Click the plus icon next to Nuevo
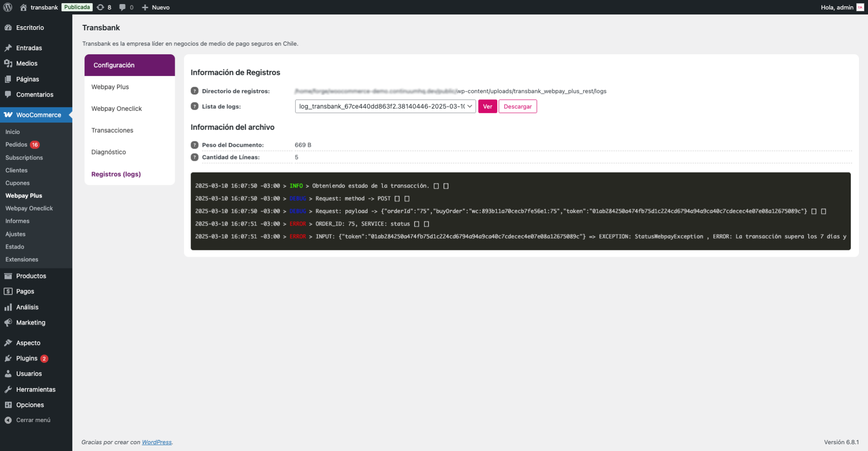Viewport: 868px width, 451px height. tap(145, 7)
